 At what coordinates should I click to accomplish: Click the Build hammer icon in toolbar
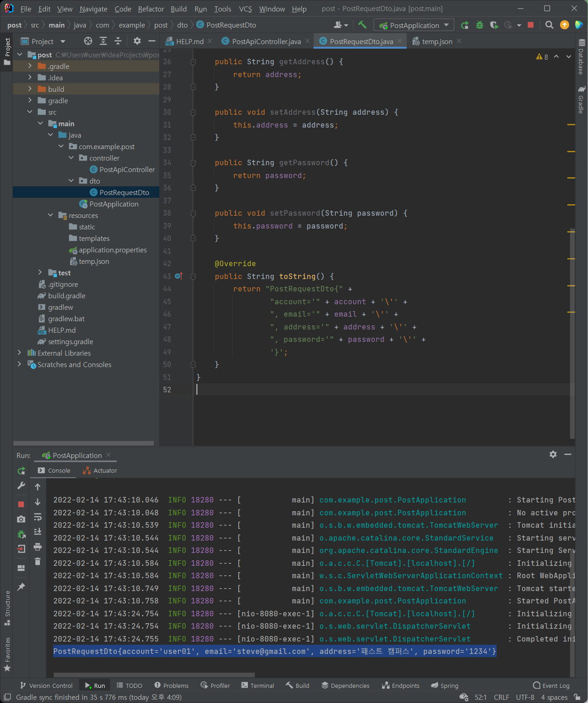coord(362,25)
